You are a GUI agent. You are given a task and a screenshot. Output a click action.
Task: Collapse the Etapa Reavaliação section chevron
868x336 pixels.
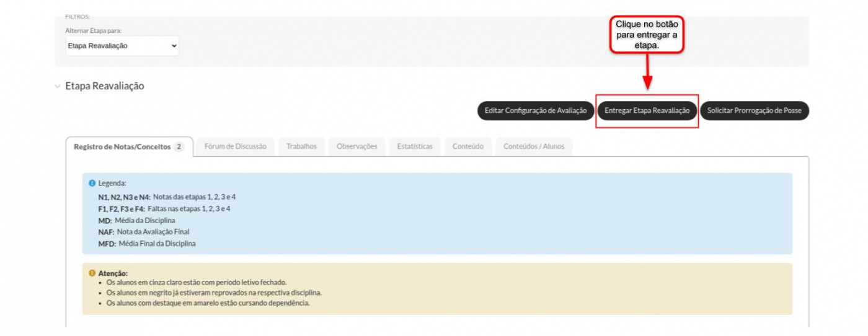58,87
